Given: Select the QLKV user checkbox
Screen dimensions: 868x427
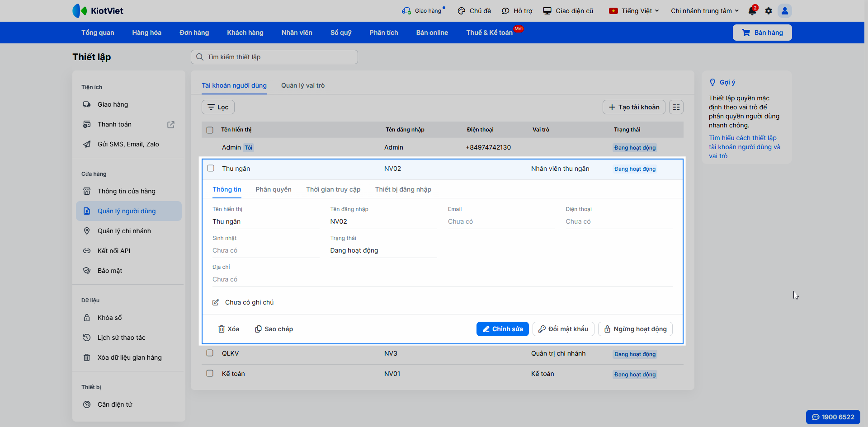Looking at the screenshot, I should (210, 353).
